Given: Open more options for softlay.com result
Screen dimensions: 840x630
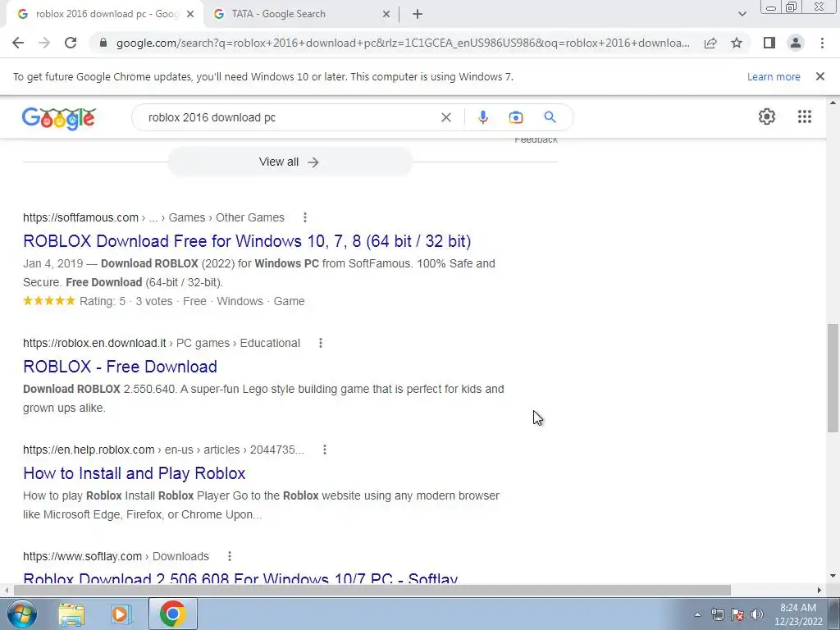Looking at the screenshot, I should point(230,556).
